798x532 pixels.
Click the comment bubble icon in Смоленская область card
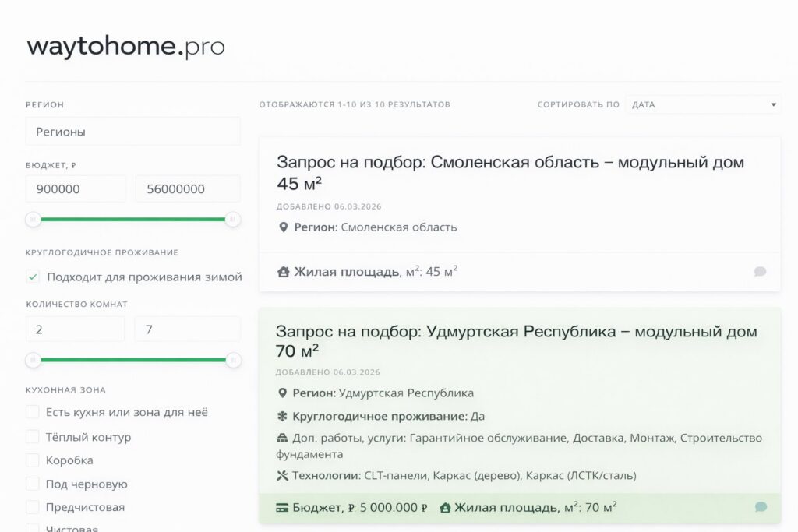tap(760, 272)
